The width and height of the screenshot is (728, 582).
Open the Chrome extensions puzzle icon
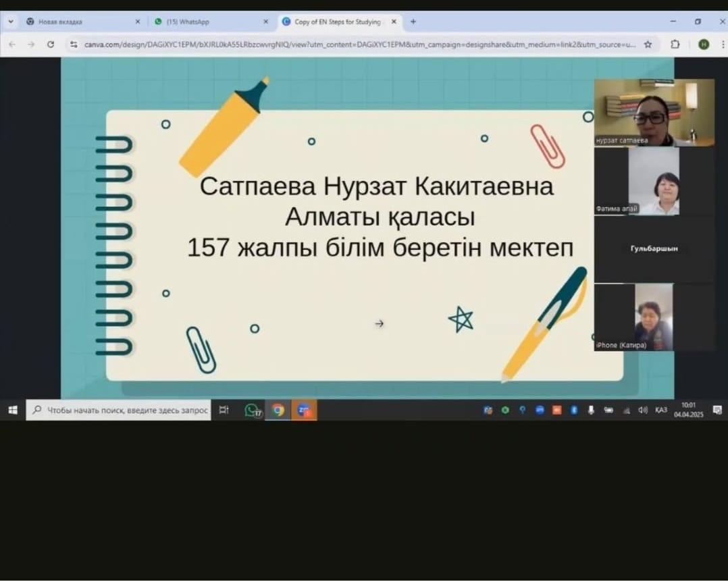pos(675,45)
